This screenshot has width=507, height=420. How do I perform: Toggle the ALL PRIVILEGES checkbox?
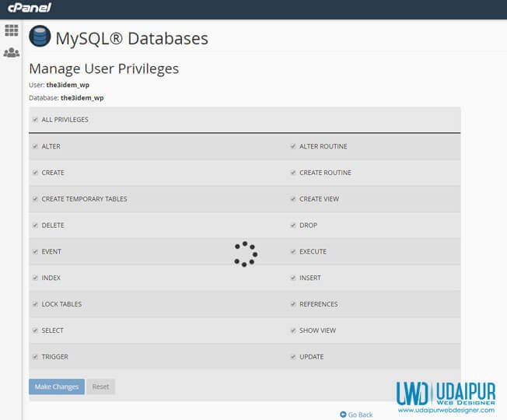coord(35,120)
